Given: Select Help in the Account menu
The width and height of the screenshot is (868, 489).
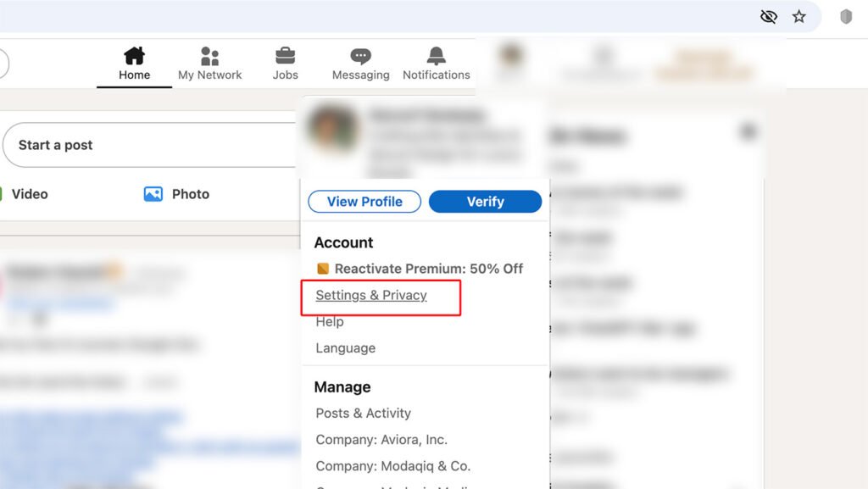Looking at the screenshot, I should 330,321.
